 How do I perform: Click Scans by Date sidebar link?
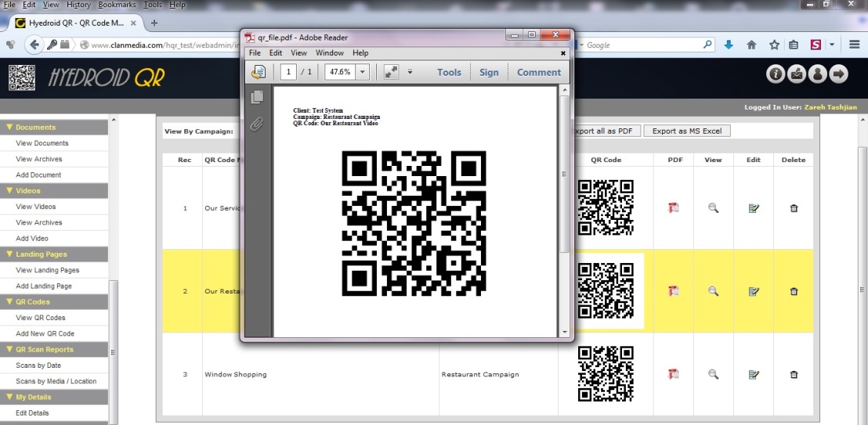pos(38,366)
